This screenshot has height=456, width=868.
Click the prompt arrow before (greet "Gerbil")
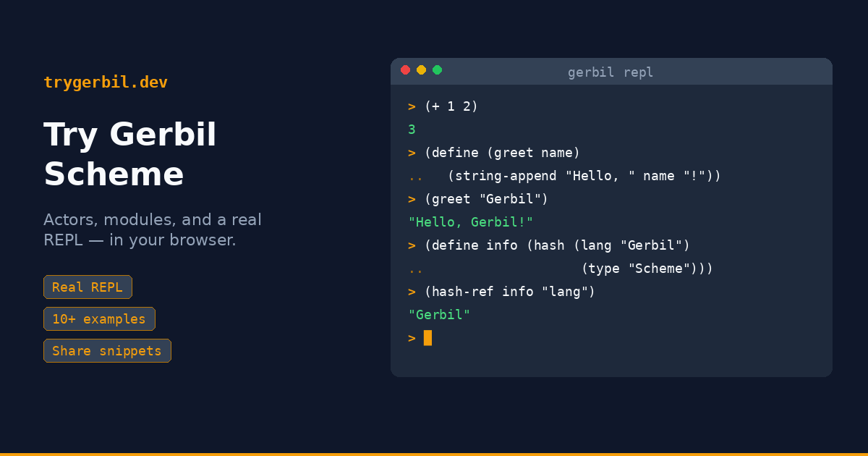point(412,200)
